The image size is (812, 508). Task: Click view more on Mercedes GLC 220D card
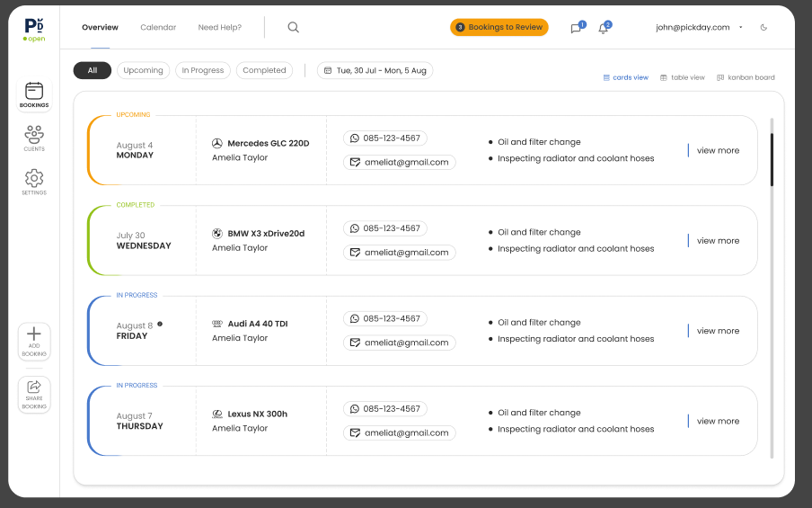pyautogui.click(x=718, y=150)
